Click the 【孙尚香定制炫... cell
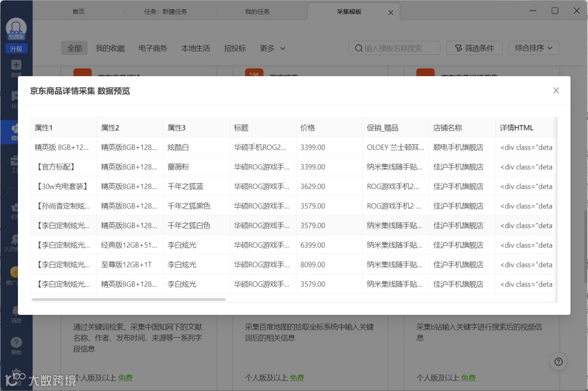Image resolution: width=588 pixels, height=391 pixels. pyautogui.click(x=63, y=206)
